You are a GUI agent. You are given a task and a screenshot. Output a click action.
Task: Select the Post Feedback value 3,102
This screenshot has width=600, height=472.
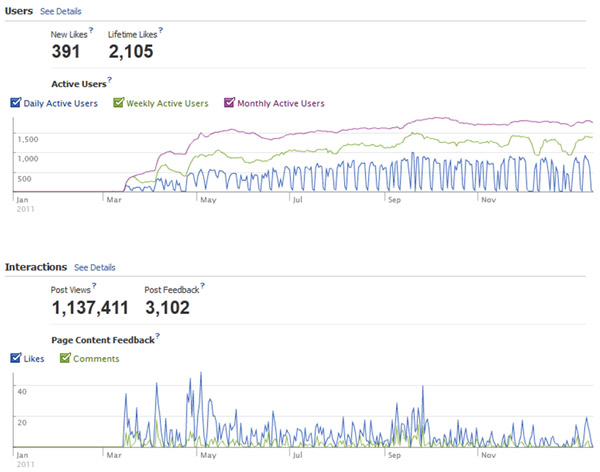(x=166, y=307)
